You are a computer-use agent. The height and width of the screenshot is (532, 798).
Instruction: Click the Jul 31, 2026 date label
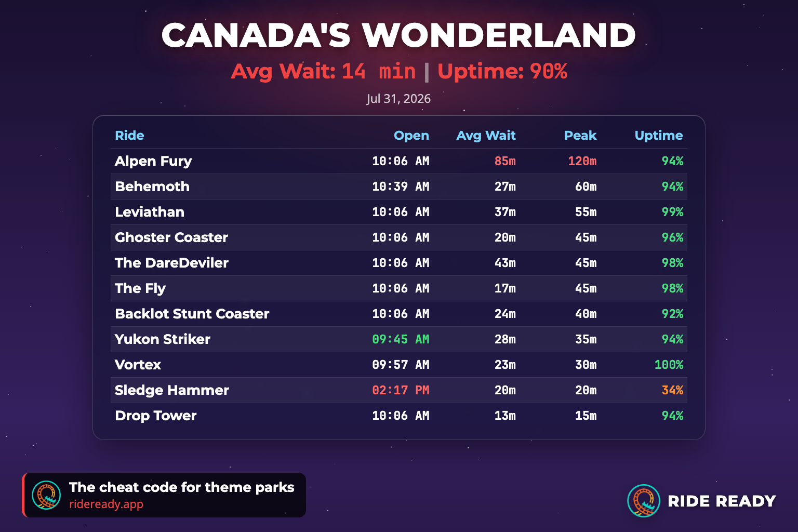point(398,99)
